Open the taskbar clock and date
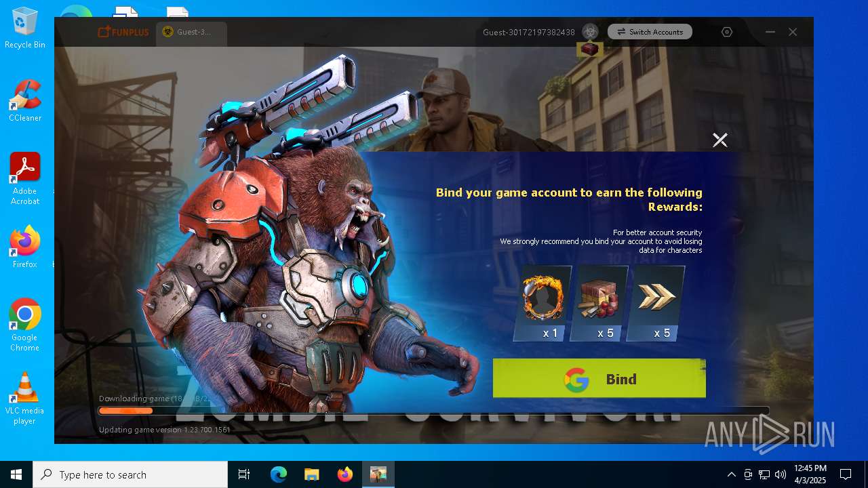Screen dimensions: 868x488 pyautogui.click(x=810, y=474)
